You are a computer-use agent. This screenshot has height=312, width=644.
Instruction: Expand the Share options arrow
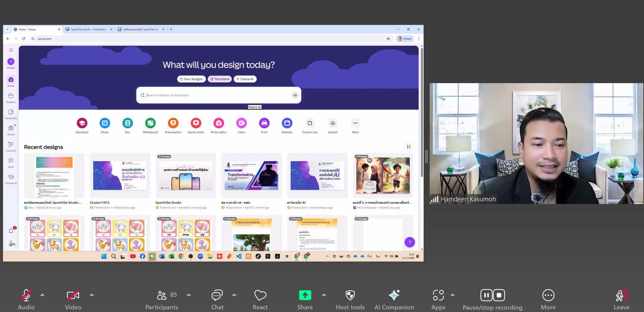click(x=324, y=295)
